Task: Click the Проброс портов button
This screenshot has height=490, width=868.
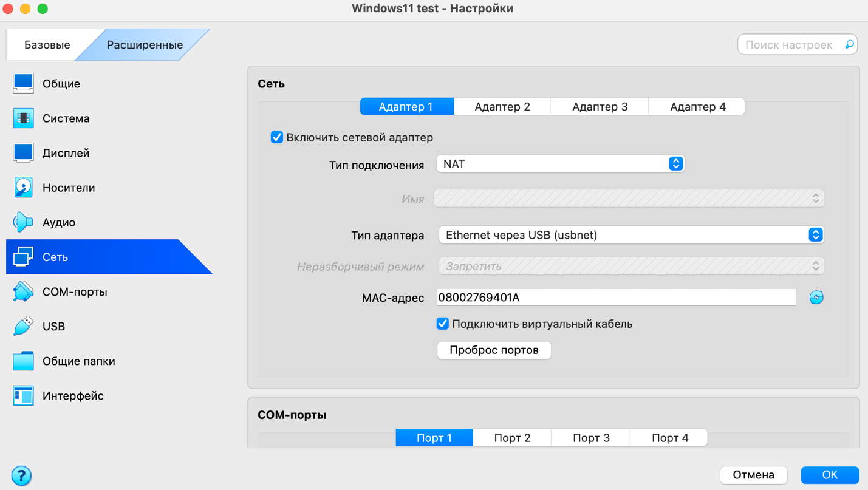Action: pos(494,350)
